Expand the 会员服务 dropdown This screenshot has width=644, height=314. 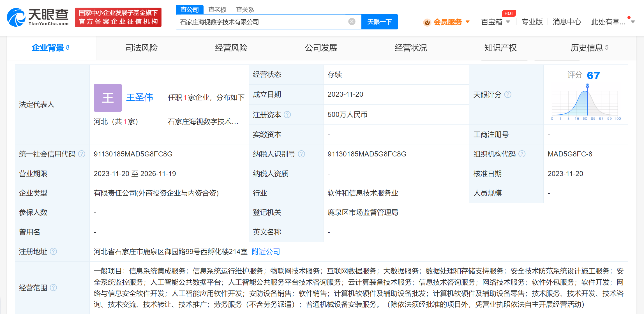tap(467, 22)
